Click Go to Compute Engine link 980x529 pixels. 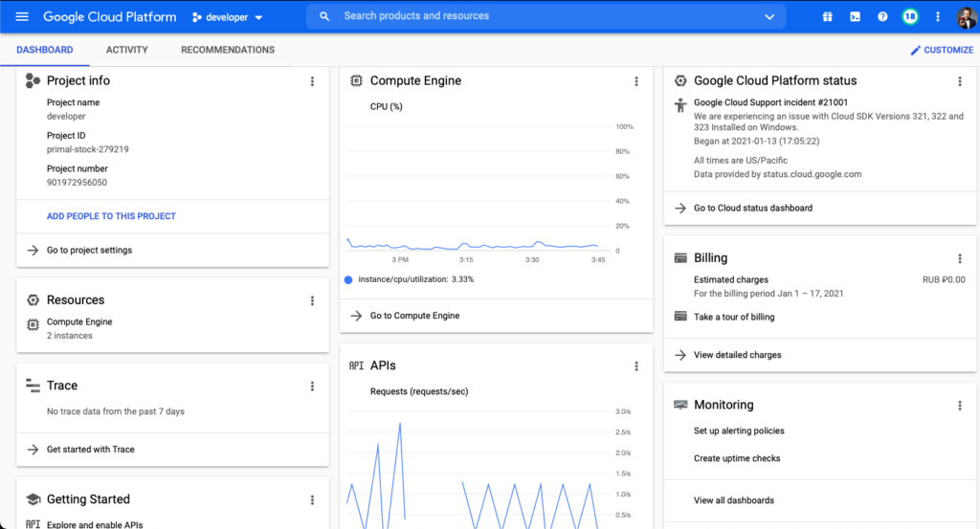(x=414, y=316)
